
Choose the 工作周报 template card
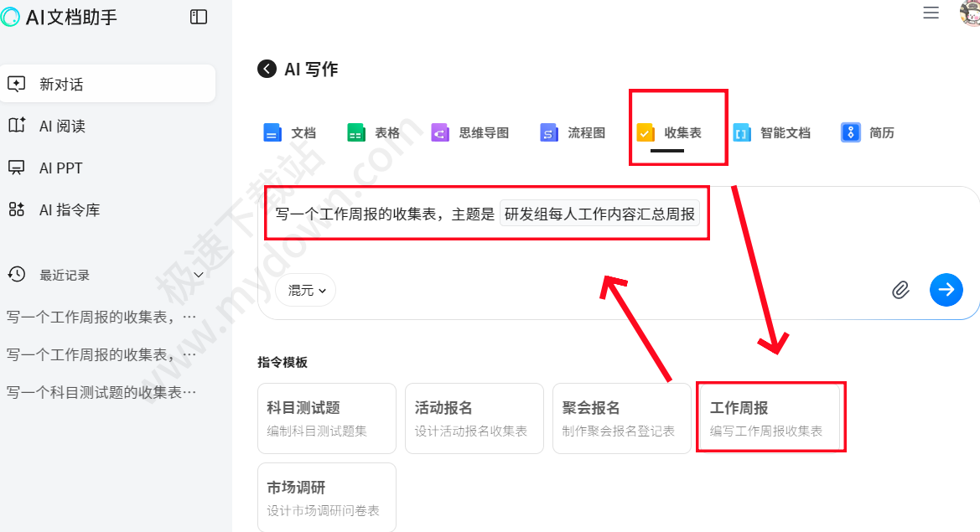click(770, 418)
